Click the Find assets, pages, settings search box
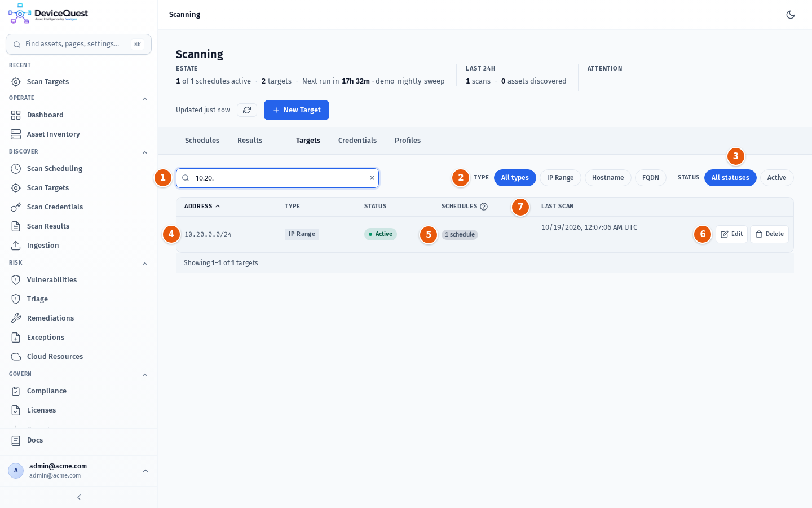Image resolution: width=812 pixels, height=508 pixels. coord(78,44)
